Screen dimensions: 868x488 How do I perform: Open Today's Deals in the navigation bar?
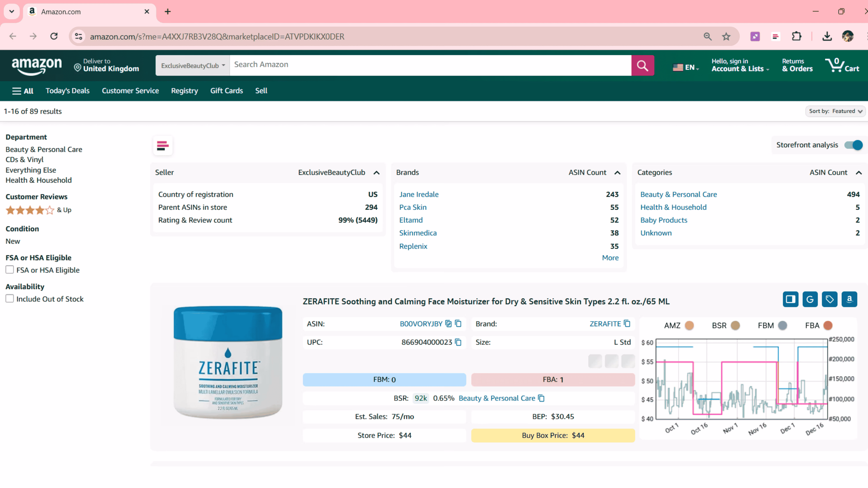point(67,91)
